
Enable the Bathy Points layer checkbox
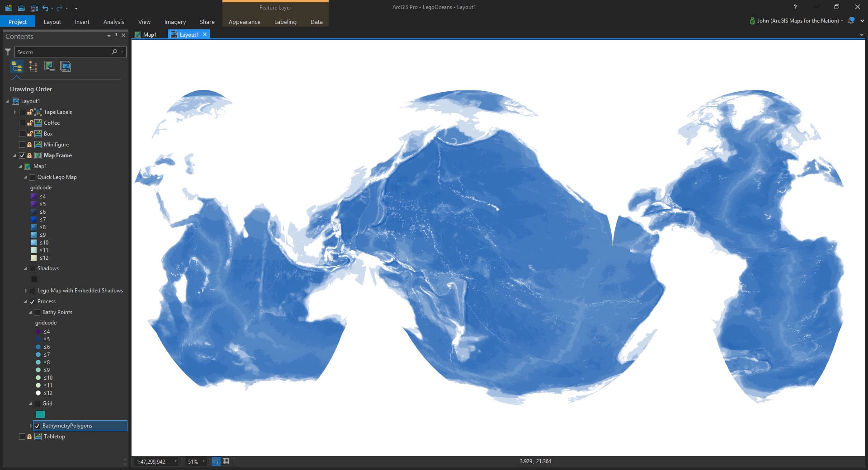coord(37,312)
